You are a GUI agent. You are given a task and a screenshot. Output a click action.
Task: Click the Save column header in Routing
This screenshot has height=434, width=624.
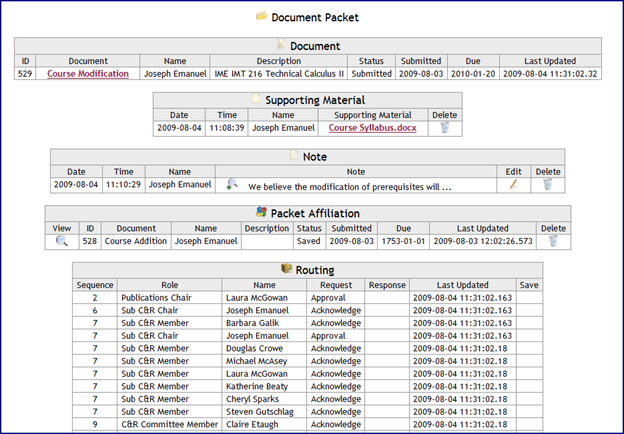click(529, 285)
